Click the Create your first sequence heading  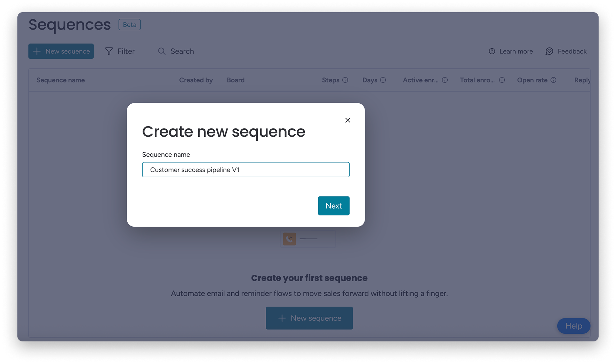[x=309, y=278]
